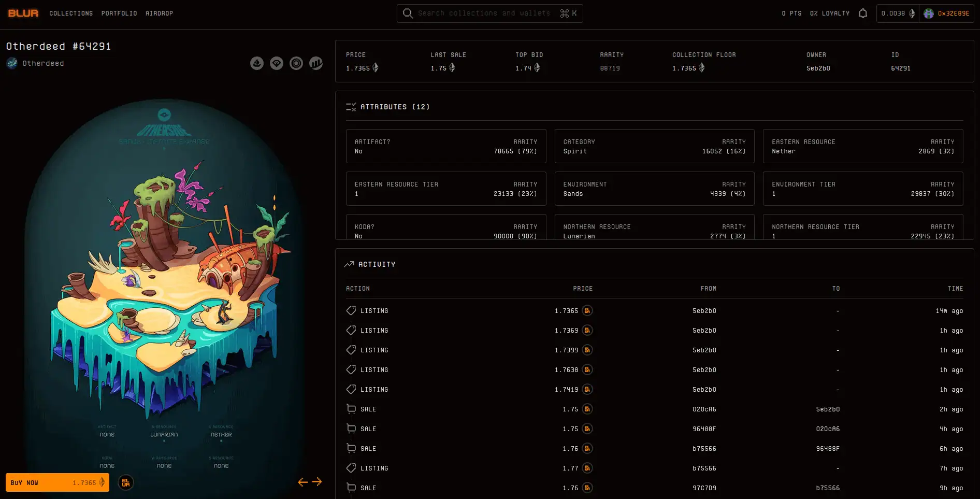The height and width of the screenshot is (499, 980).
Task: Click Blur badge on 1.7399 listing row
Action: 587,350
